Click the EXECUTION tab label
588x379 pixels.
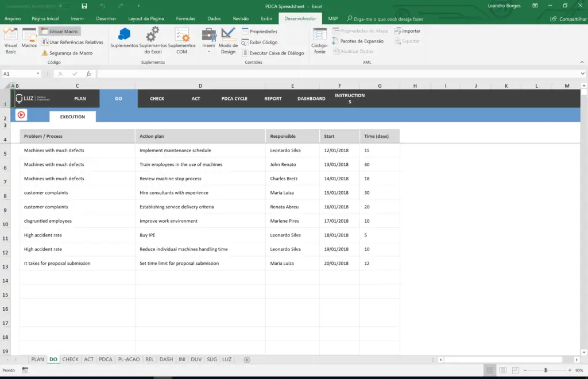[72, 117]
